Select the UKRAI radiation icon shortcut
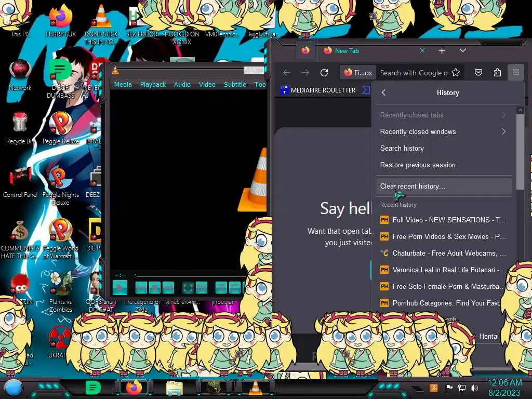The image size is (532, 399). pos(60,342)
